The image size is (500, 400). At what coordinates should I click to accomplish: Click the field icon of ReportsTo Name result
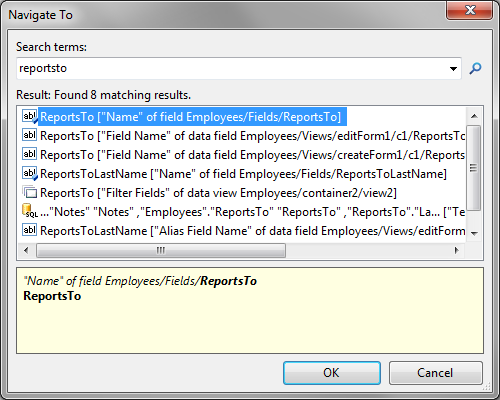pyautogui.click(x=30, y=117)
